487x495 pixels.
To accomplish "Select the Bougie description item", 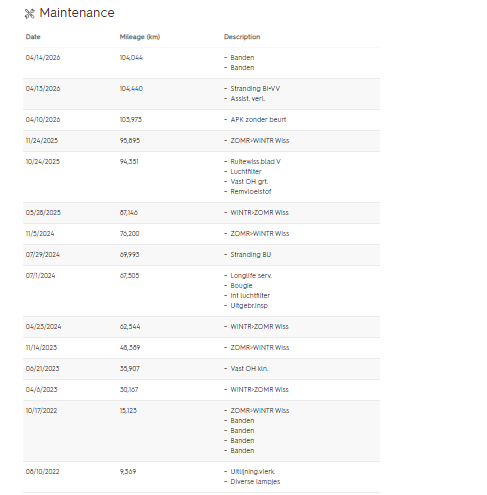I will pos(241,286).
